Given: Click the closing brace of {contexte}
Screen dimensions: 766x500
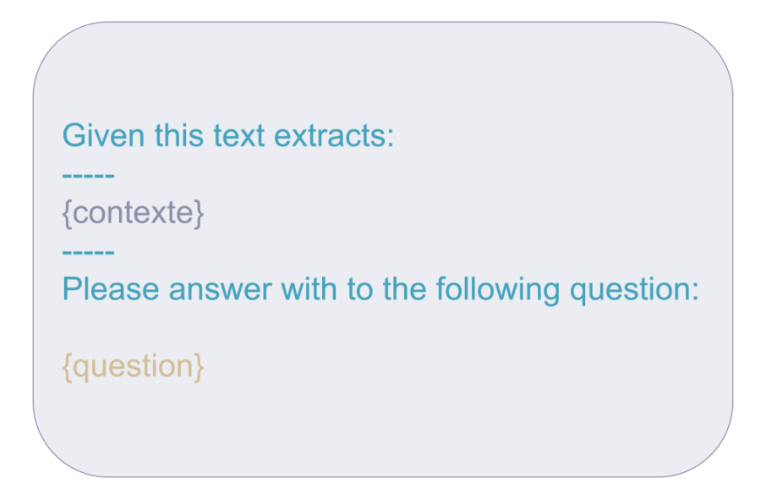Looking at the screenshot, I should point(198,214).
